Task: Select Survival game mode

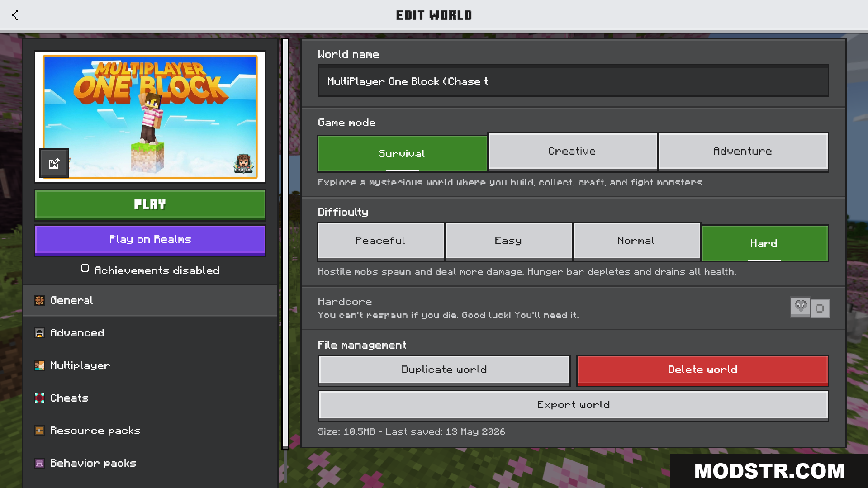Action: click(402, 154)
